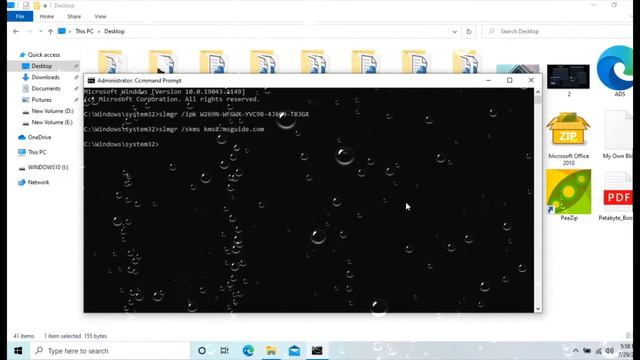Open the volume control in system tray
This screenshot has width=640, height=360.
point(610,351)
